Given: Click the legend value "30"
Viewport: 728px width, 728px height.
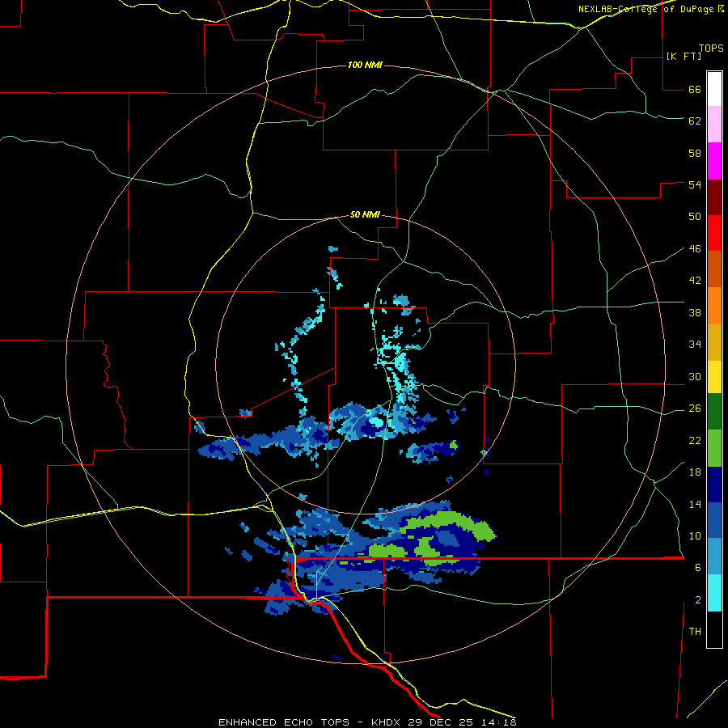Looking at the screenshot, I should coord(695,376).
